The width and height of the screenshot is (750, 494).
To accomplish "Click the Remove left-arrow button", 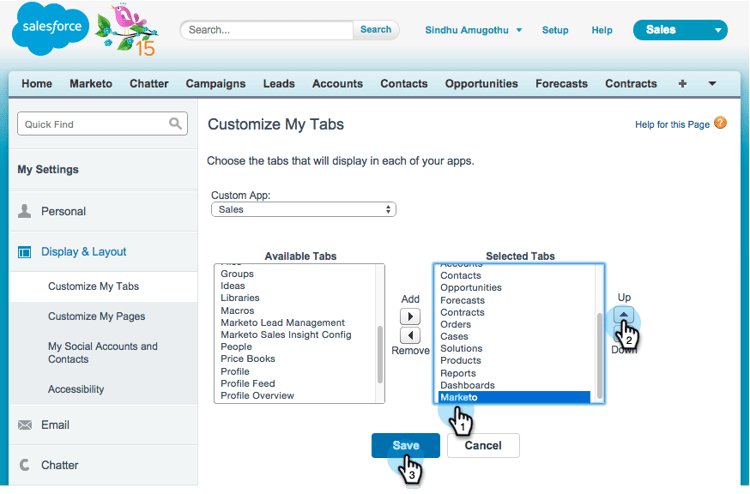I will pos(410,335).
